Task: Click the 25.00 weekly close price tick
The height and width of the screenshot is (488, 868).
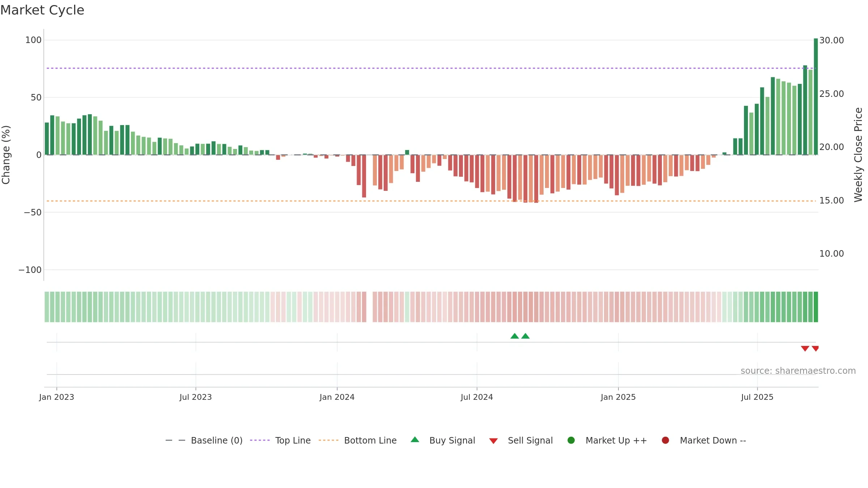Action: coord(831,94)
